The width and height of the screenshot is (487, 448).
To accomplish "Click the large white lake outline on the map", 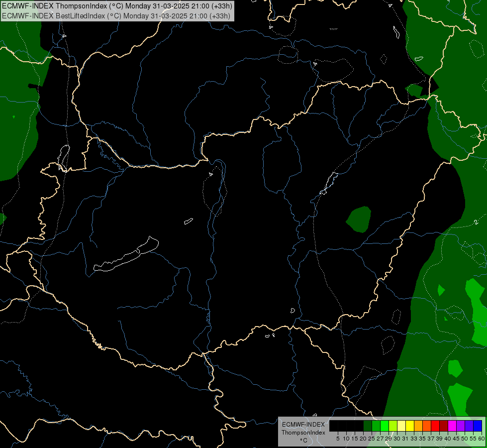I will pyautogui.click(x=126, y=255).
